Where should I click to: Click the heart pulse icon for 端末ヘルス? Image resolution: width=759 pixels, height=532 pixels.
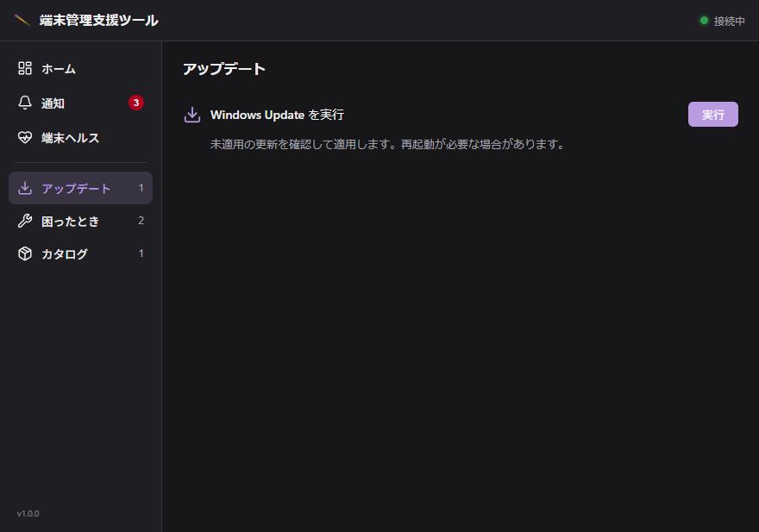(25, 137)
